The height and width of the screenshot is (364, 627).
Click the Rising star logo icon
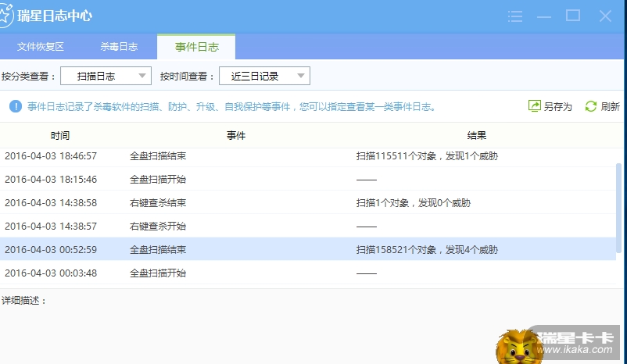click(x=5, y=16)
